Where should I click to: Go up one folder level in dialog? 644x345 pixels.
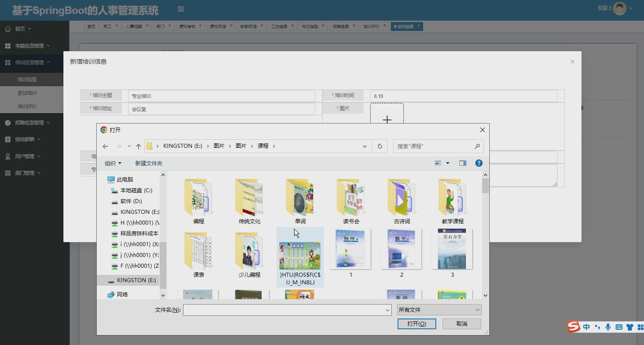[x=139, y=146]
